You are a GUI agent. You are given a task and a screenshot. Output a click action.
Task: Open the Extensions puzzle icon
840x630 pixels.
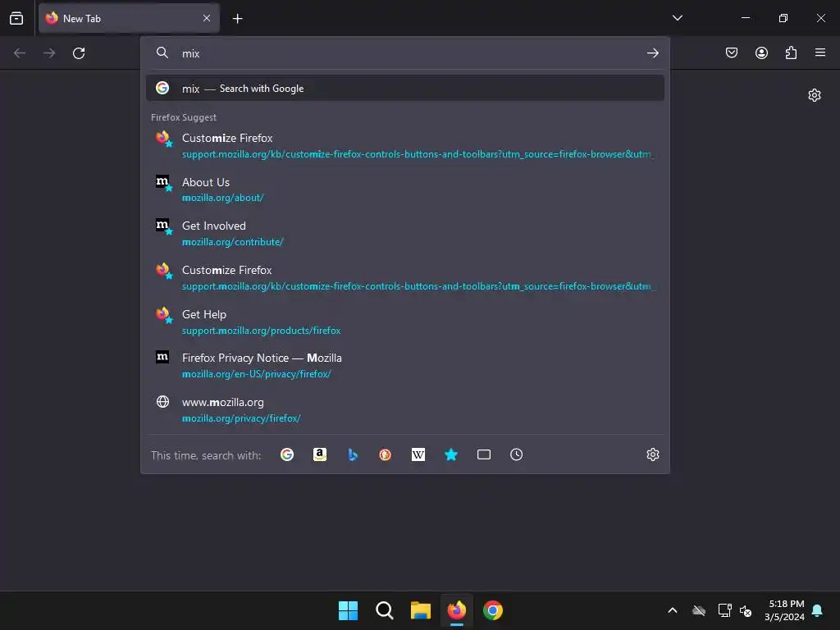pyautogui.click(x=791, y=52)
